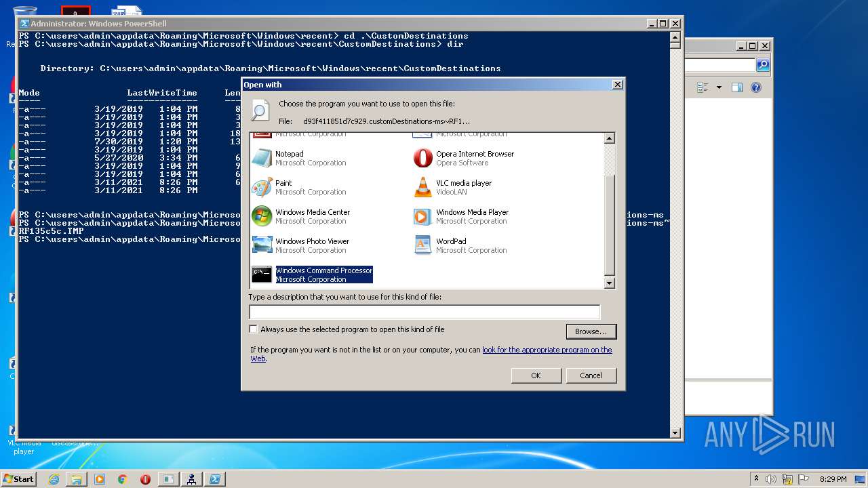Open clock showing 8:29 PM
This screenshot has height=488, width=868.
pos(833,479)
